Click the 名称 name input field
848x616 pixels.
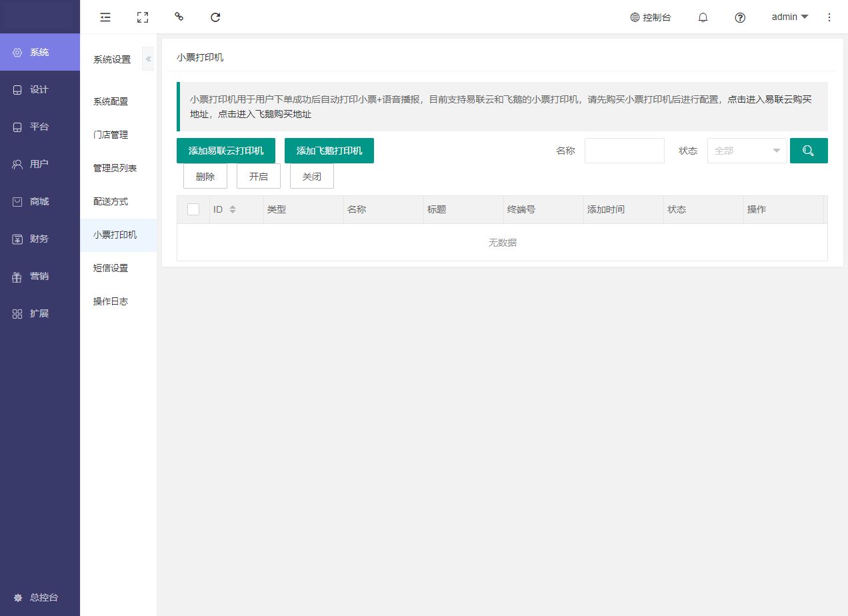[624, 151]
